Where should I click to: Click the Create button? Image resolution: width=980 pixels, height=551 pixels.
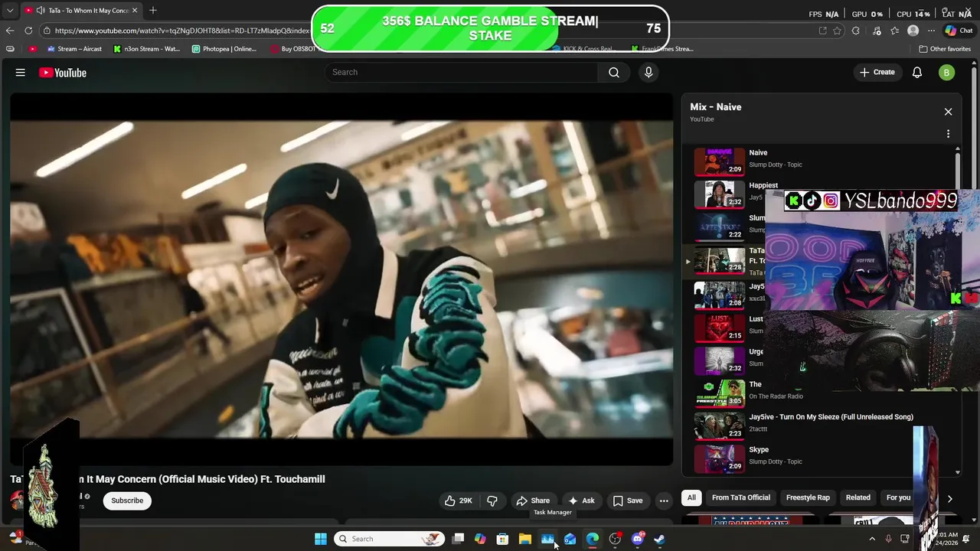click(877, 73)
